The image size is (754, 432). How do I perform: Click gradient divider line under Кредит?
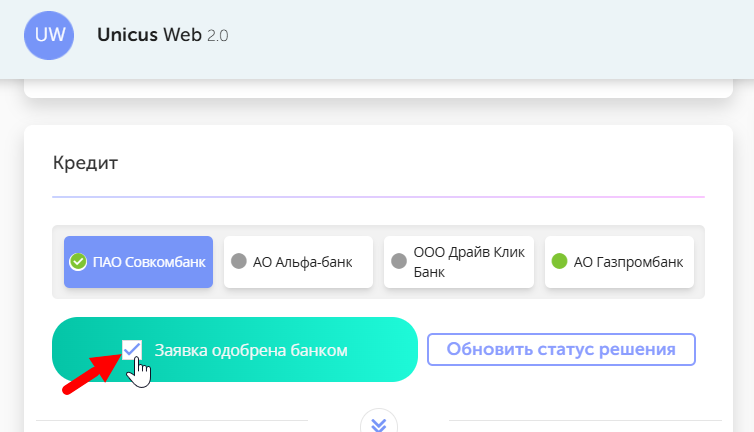[378, 197]
